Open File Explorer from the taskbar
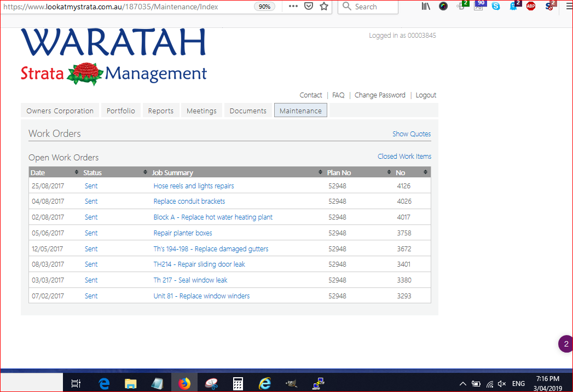This screenshot has height=392, width=573. coord(130,383)
